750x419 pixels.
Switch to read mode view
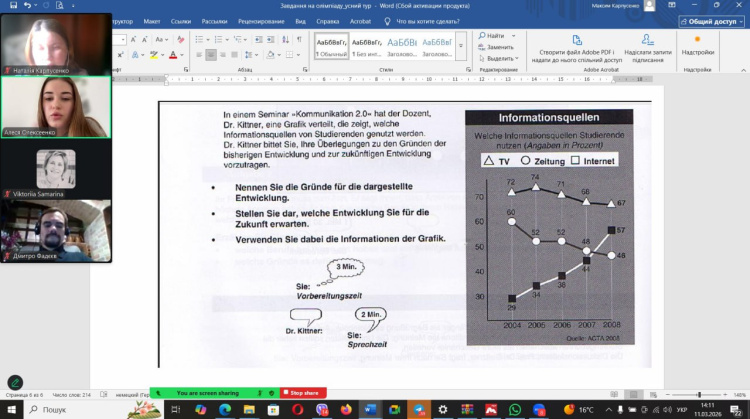614,395
